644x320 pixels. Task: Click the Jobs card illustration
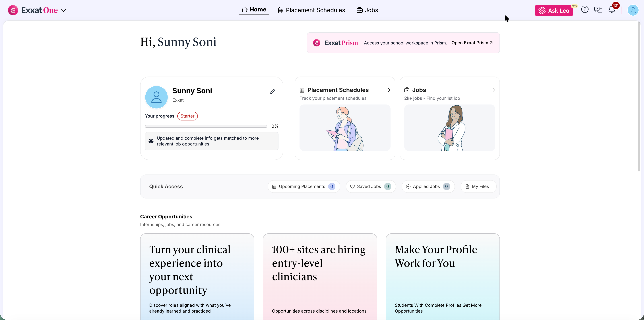[449, 128]
